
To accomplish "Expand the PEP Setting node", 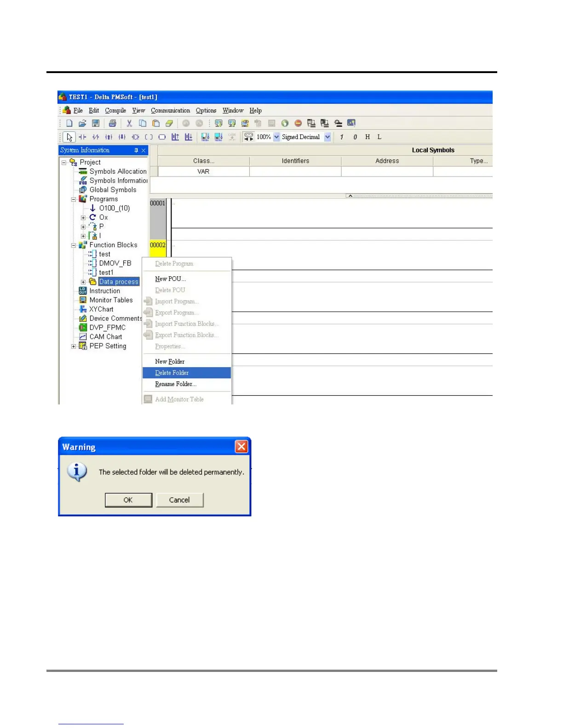I will click(x=74, y=346).
